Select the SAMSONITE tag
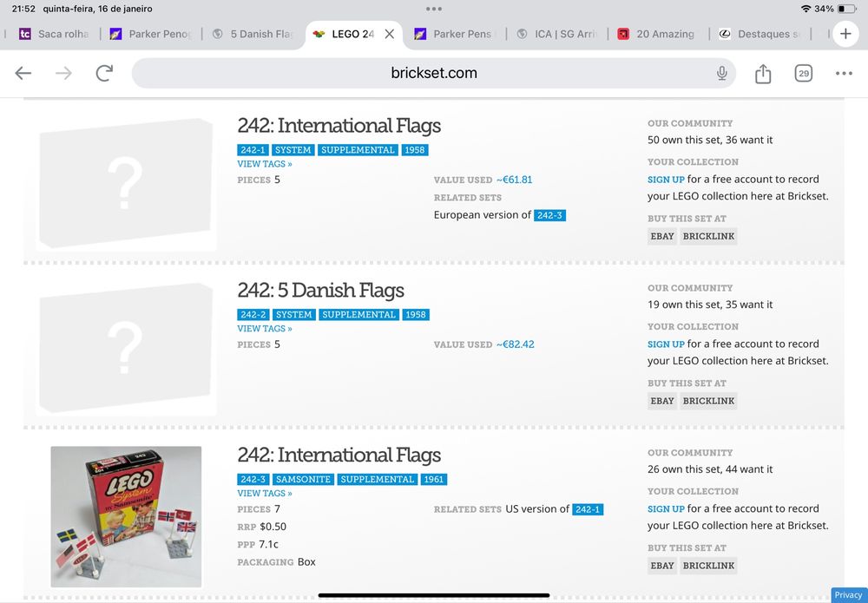Viewport: 868px width, 603px height. [x=303, y=479]
